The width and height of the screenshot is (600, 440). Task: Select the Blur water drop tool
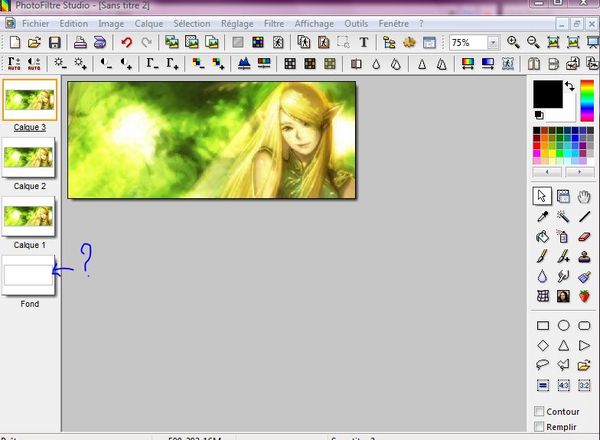click(x=543, y=276)
